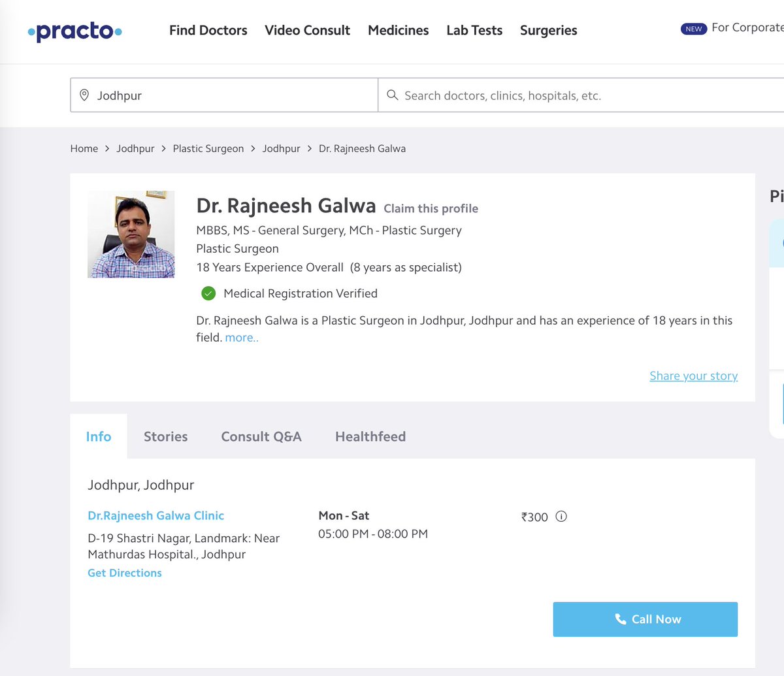The width and height of the screenshot is (784, 676).
Task: Click the search doctors, clinics, hospitals field
Action: tap(581, 95)
